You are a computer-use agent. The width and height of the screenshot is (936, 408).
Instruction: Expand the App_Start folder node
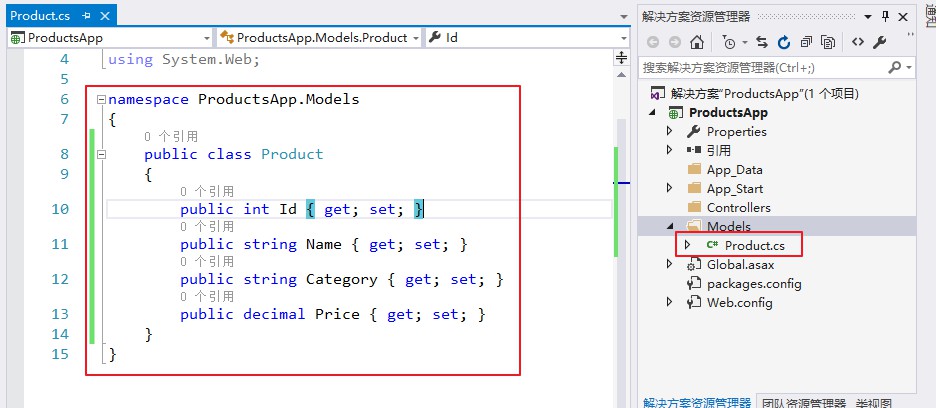coord(670,188)
